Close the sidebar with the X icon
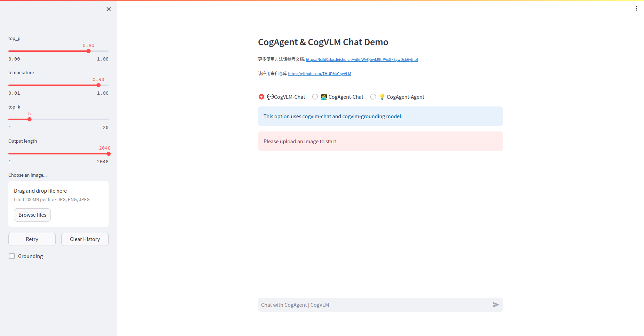 tap(109, 9)
